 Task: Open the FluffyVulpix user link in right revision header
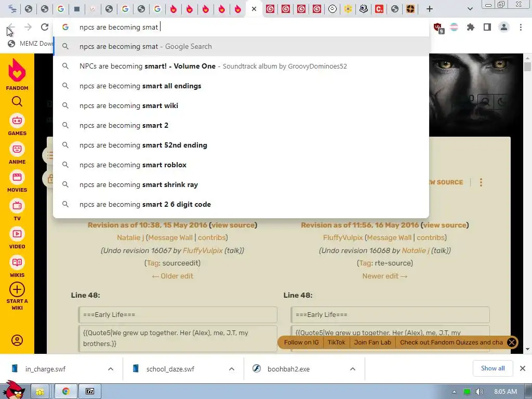coord(343,237)
